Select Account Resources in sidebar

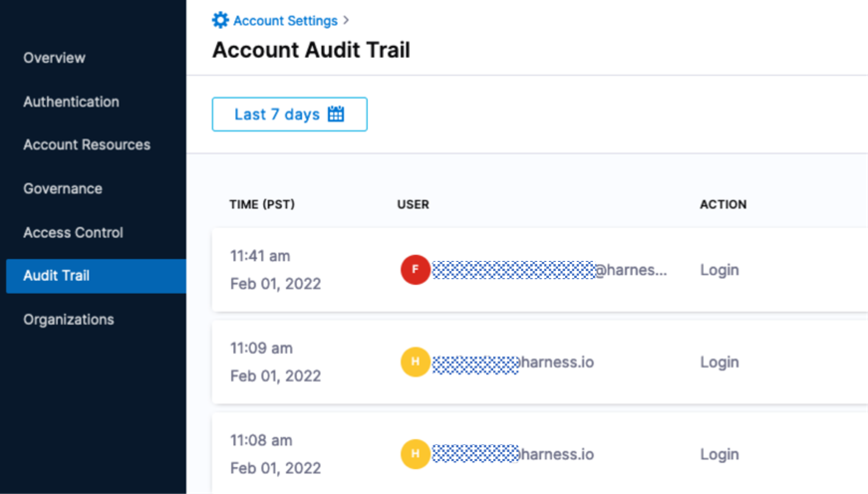[x=87, y=144]
